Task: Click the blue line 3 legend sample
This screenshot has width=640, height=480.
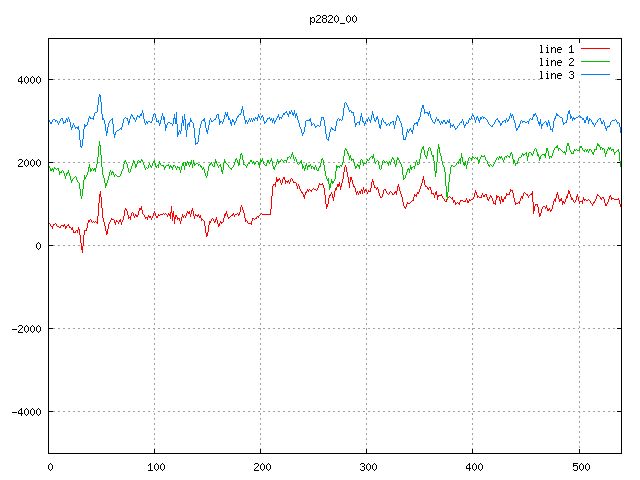Action: pos(595,75)
